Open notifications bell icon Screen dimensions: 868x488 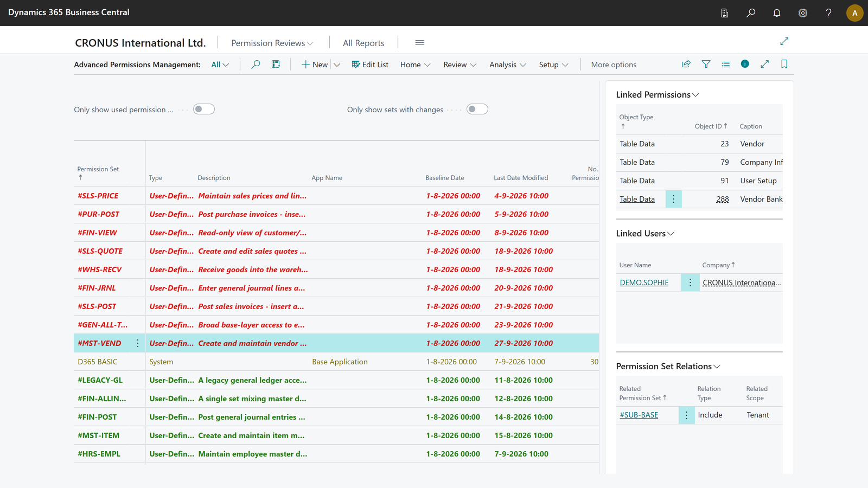tap(777, 13)
